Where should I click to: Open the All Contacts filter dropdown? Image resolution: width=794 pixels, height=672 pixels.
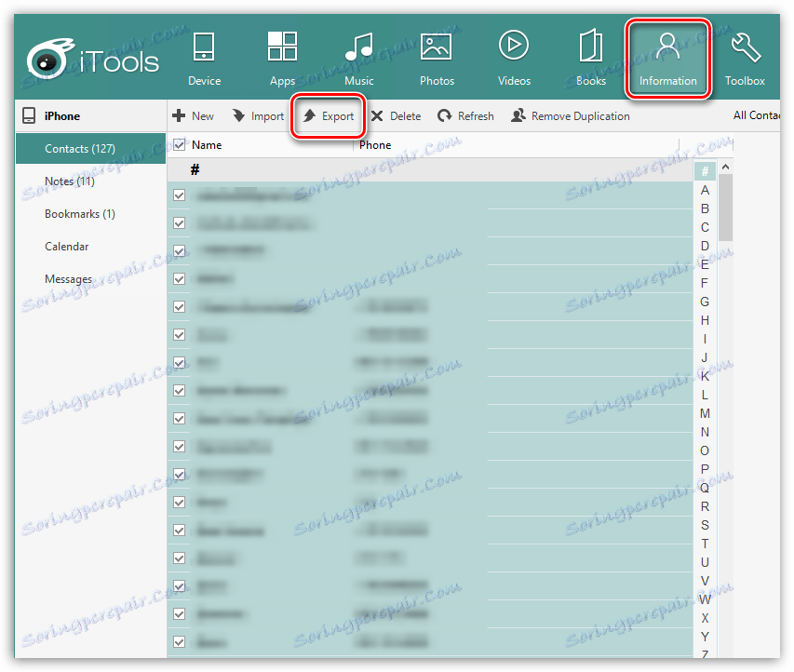(757, 115)
